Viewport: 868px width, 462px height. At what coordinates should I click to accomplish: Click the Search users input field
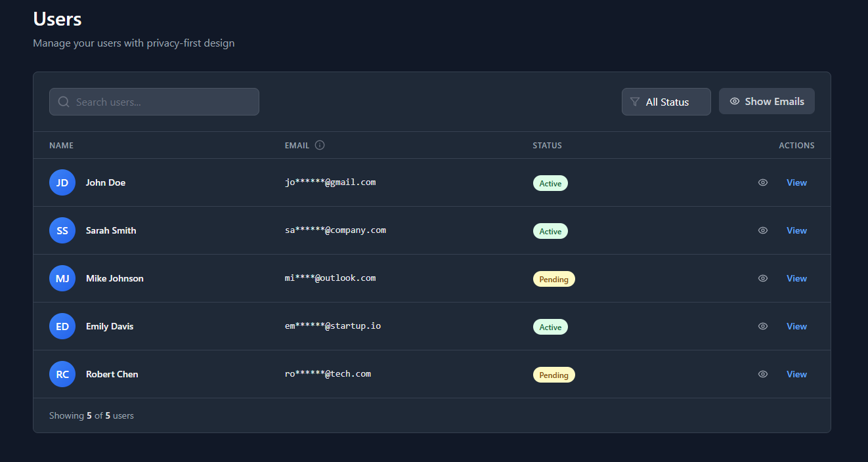[154, 102]
